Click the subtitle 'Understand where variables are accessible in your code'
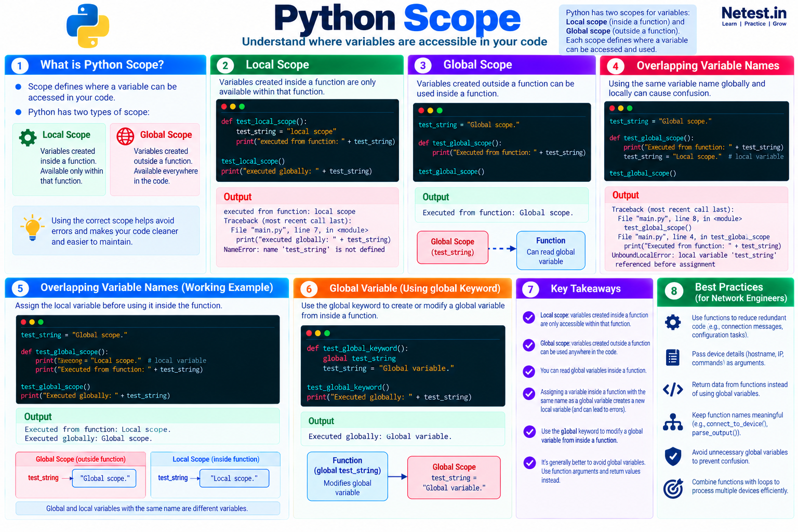Viewport: 798px width, 532px height. [394, 42]
